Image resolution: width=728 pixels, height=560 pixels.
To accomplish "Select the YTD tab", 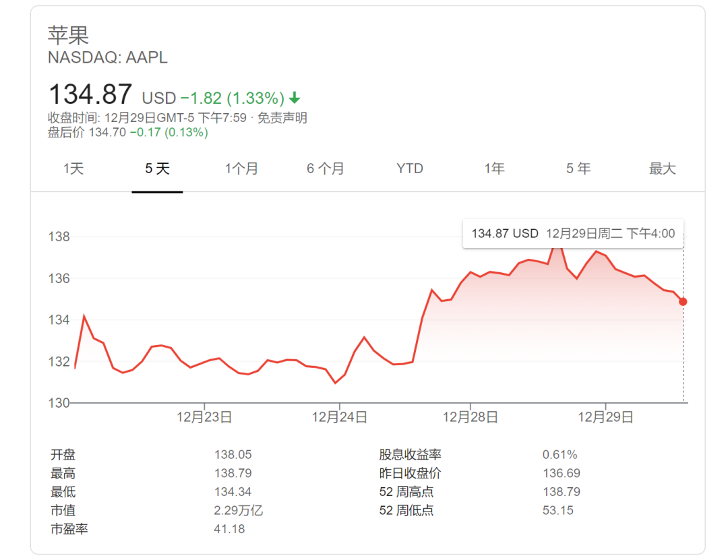I will tap(410, 168).
